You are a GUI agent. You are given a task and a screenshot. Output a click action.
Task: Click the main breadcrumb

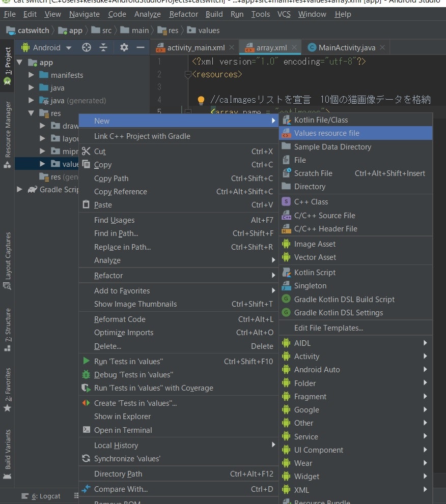tap(134, 31)
